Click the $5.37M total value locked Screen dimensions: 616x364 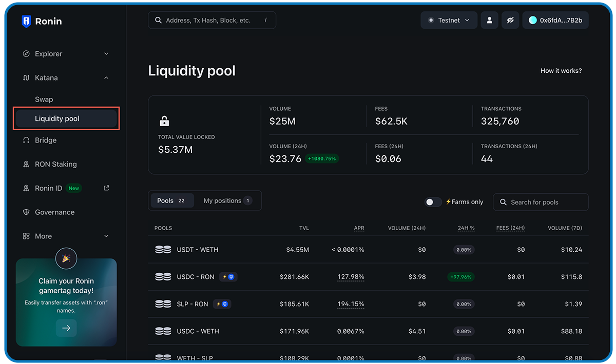click(176, 150)
